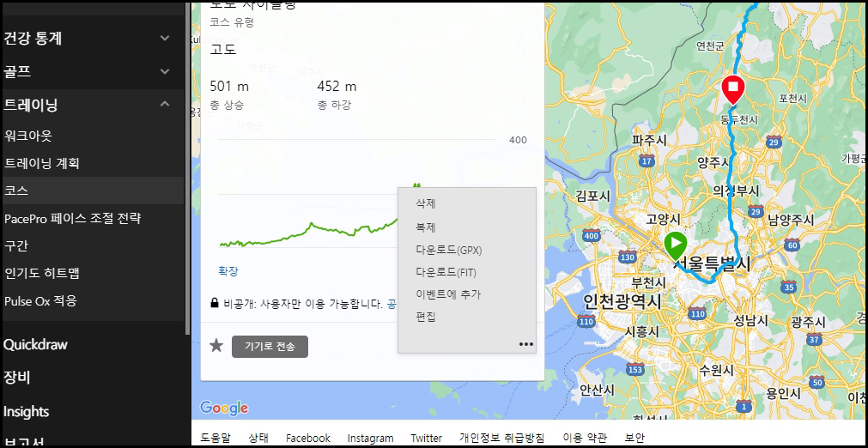Collapse the 트레이닝 section chevron
Image resolution: width=868 pixels, height=448 pixels.
pos(164,104)
